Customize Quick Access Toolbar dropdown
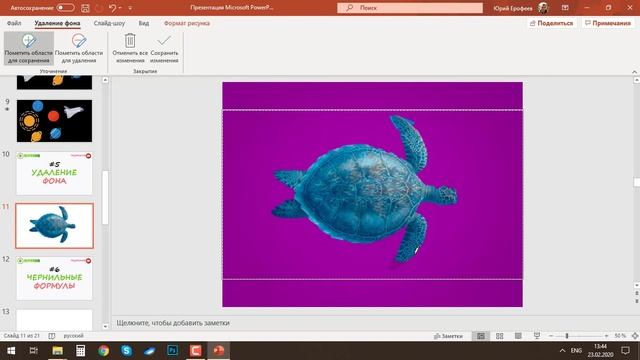 [130, 8]
